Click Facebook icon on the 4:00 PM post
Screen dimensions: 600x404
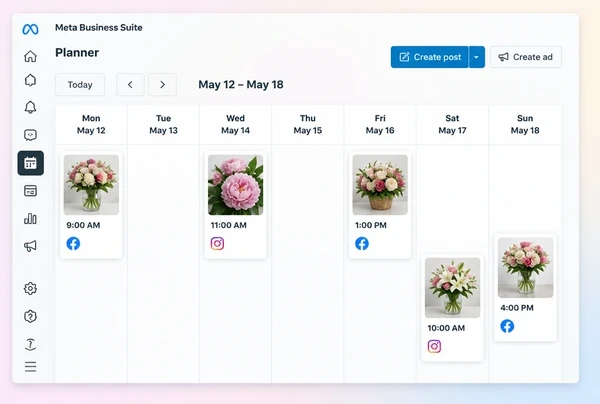(507, 326)
